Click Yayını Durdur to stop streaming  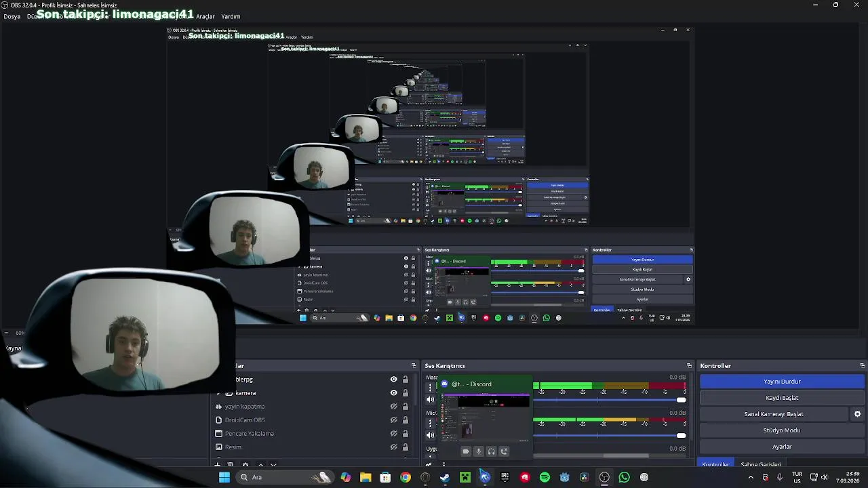pyautogui.click(x=782, y=382)
